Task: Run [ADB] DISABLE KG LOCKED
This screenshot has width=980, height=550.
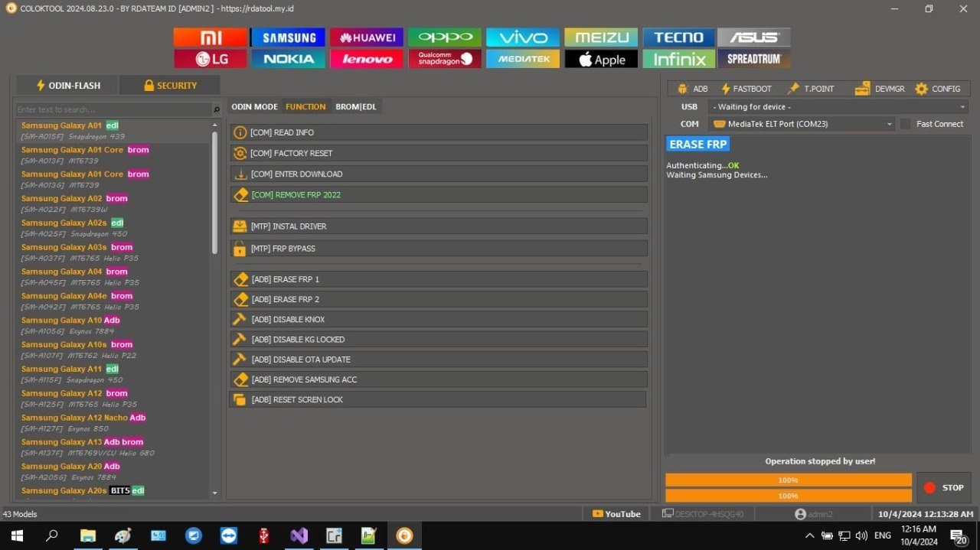Action: tap(439, 339)
